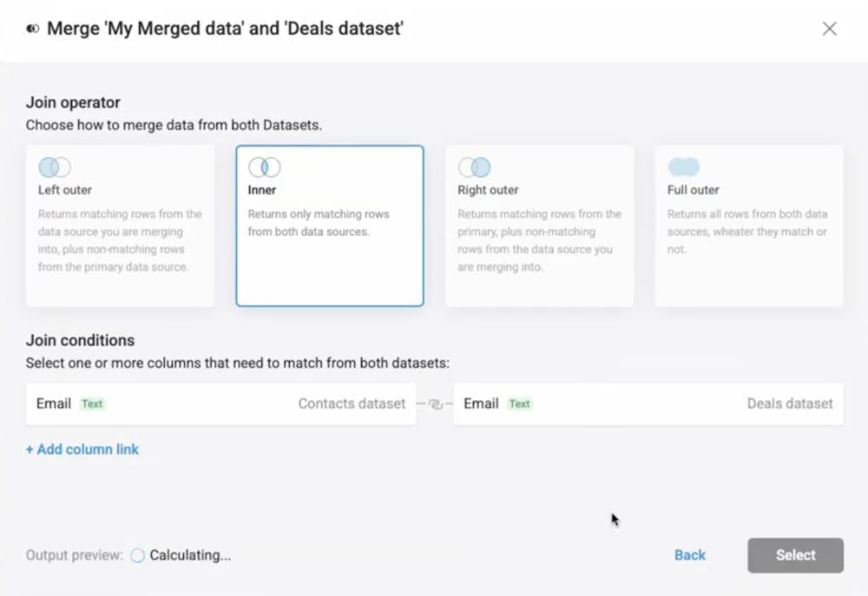This screenshot has width=868, height=596.
Task: Click the Left outer Venn diagram icon
Action: tap(54, 167)
